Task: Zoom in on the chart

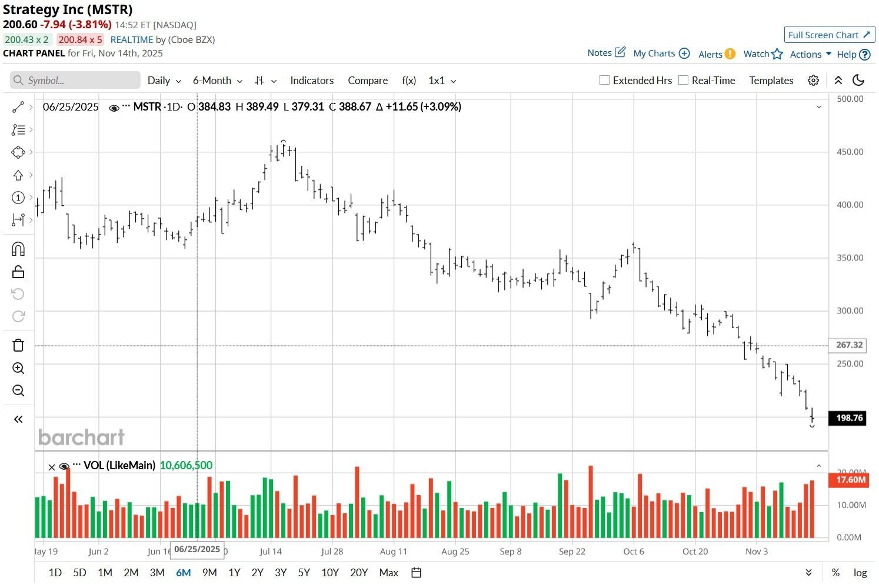Action: coord(18,368)
